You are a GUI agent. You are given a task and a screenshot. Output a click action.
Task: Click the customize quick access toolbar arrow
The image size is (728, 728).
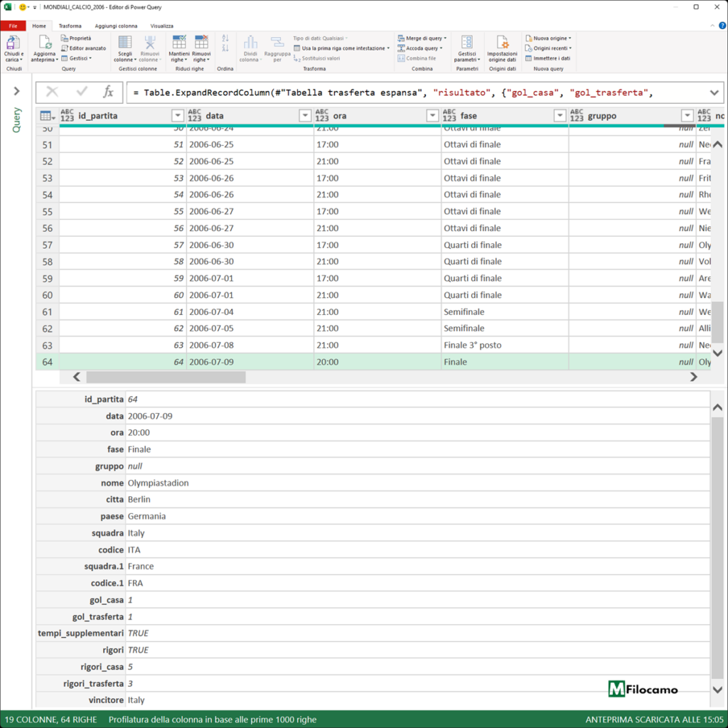pyautogui.click(x=35, y=7)
